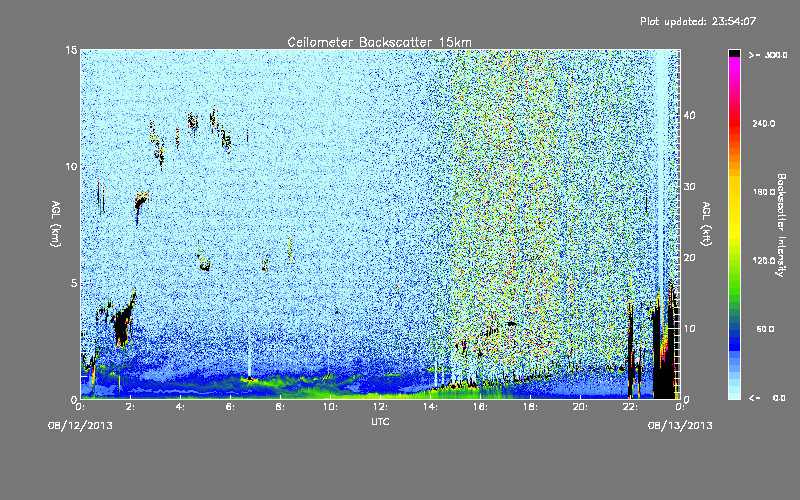Viewport: 800px width, 500px height.
Task: Click the "14:" hour tick on time axis
Action: pyautogui.click(x=430, y=407)
